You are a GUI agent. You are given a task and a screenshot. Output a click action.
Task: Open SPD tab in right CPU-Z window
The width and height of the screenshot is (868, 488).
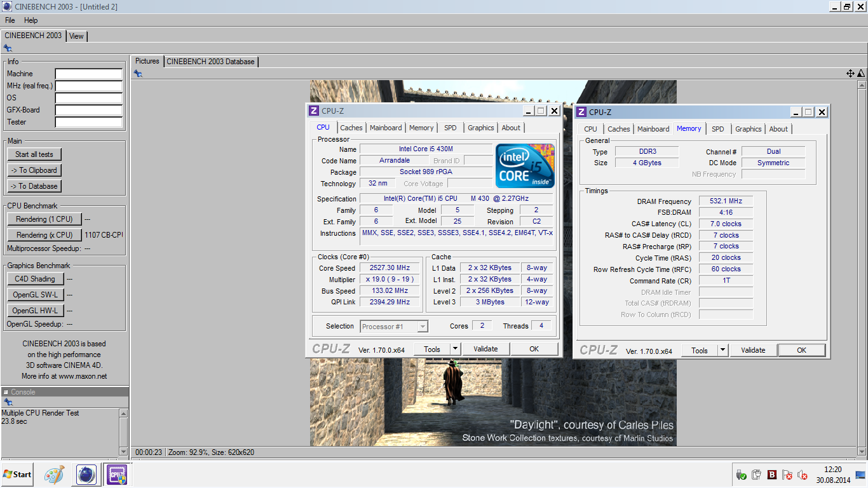(x=718, y=129)
